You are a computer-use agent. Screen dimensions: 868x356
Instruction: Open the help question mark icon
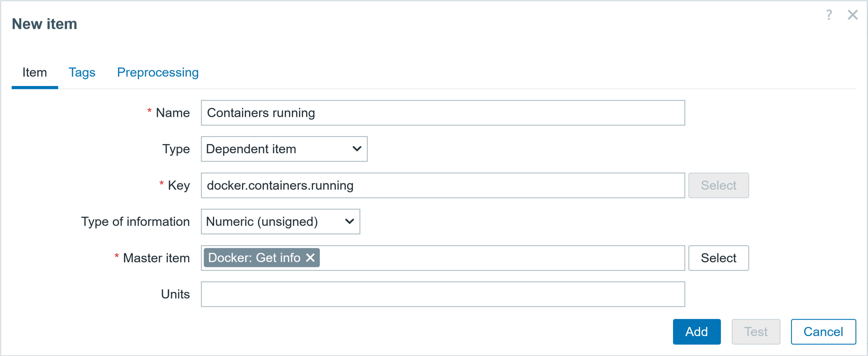tap(829, 15)
